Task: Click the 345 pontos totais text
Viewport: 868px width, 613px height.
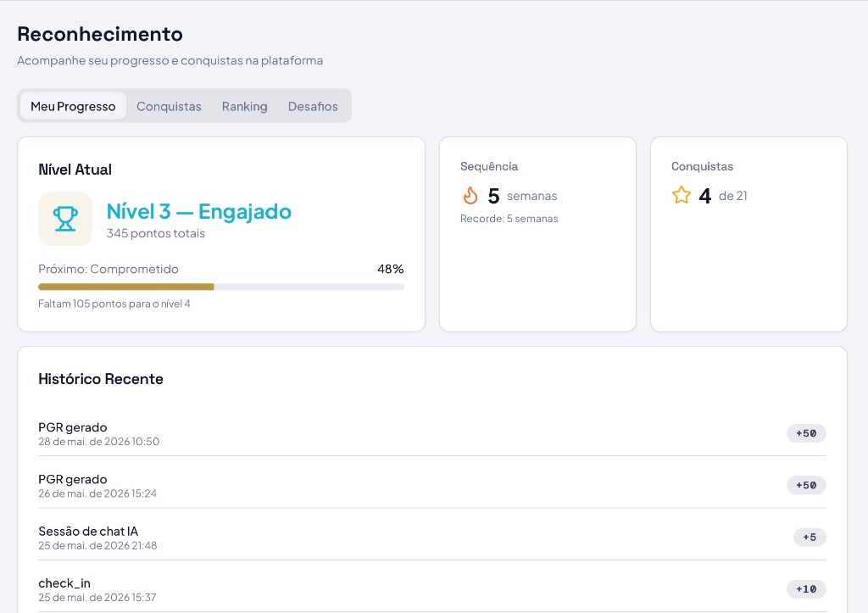Action: [x=156, y=233]
